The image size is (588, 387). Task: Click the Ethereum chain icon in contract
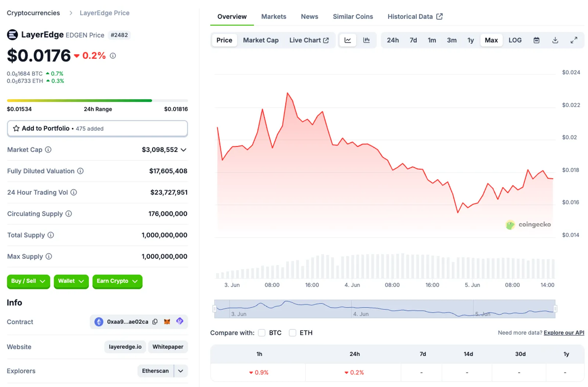click(x=99, y=322)
